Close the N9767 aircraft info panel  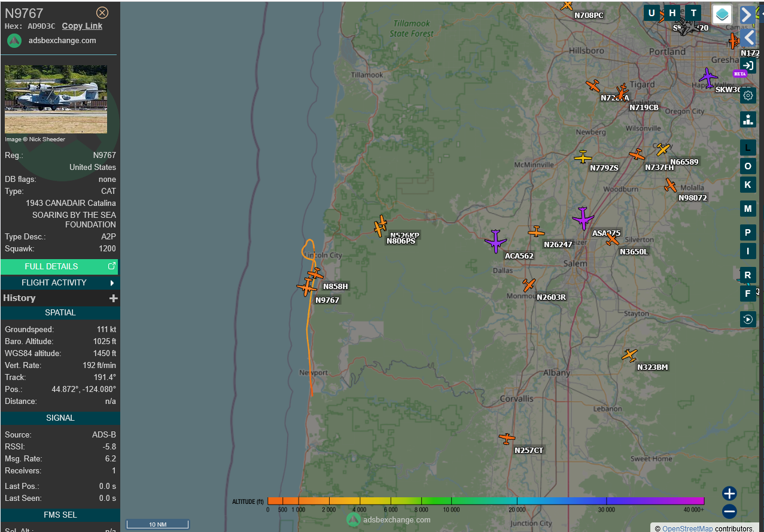(102, 13)
